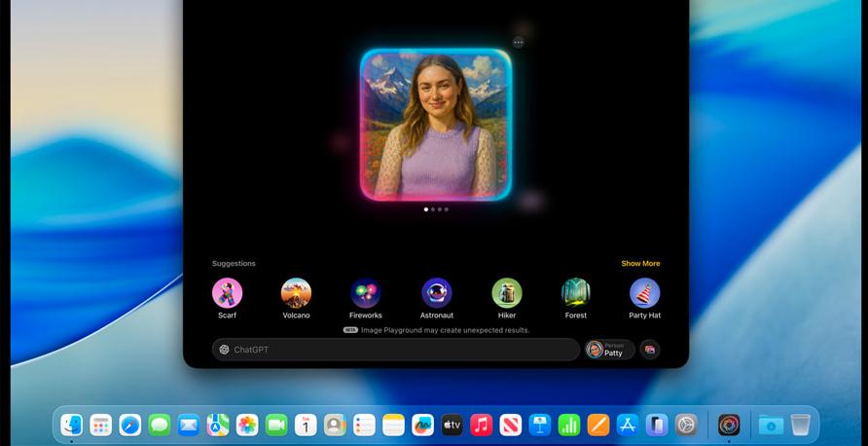Open Finder in the Dock
This screenshot has width=868, height=446.
point(72,425)
